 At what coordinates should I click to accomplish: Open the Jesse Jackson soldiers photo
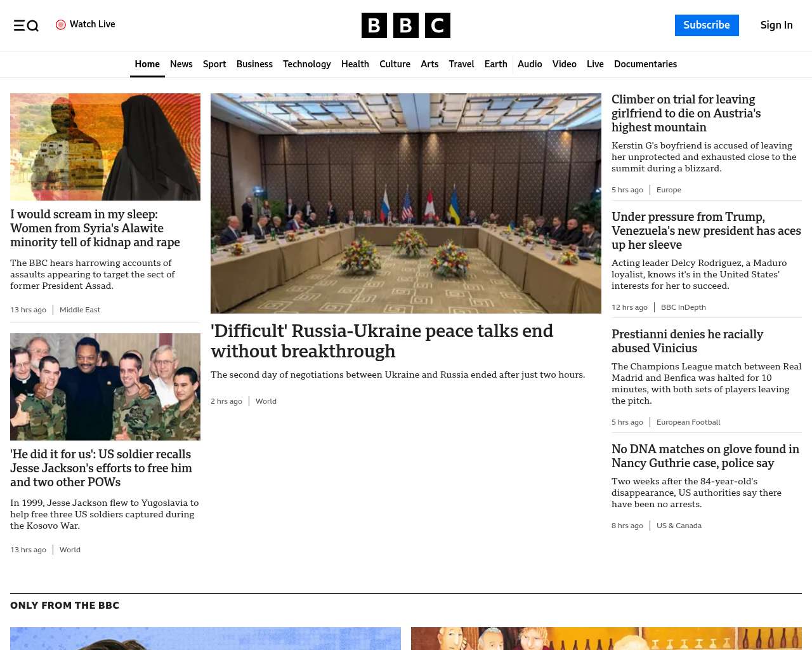tap(105, 387)
